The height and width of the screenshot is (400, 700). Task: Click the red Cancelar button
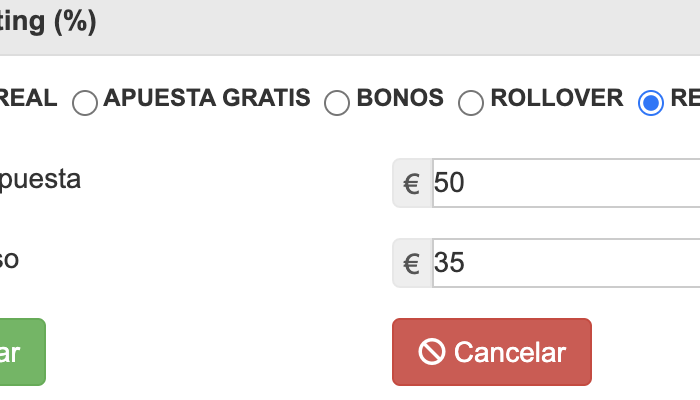click(492, 352)
